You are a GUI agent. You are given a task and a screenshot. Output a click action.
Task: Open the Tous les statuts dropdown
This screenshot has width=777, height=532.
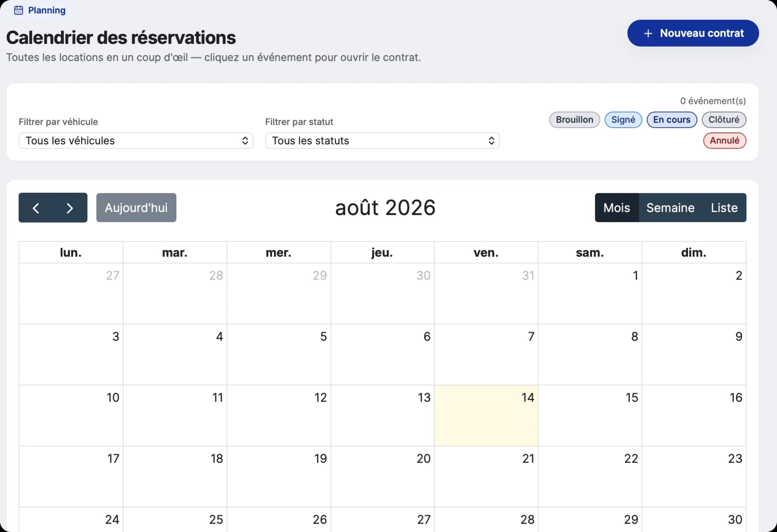(x=382, y=141)
